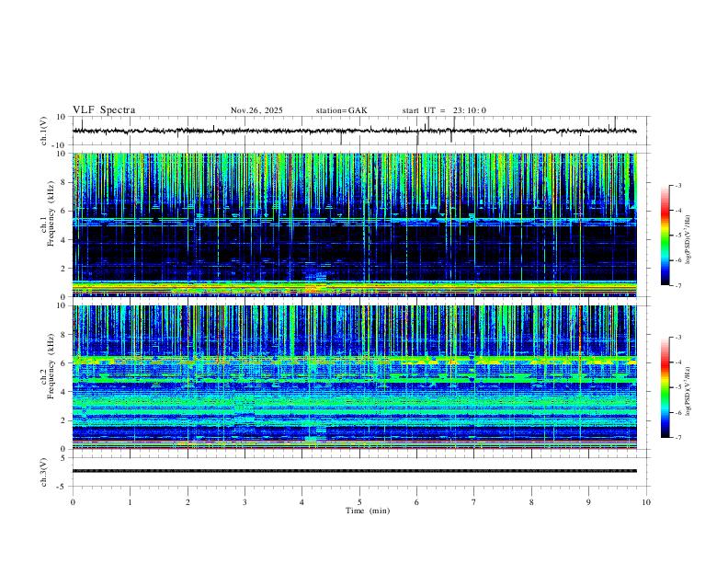
Task: Click the '4' label on the Time axis
Action: (302, 502)
